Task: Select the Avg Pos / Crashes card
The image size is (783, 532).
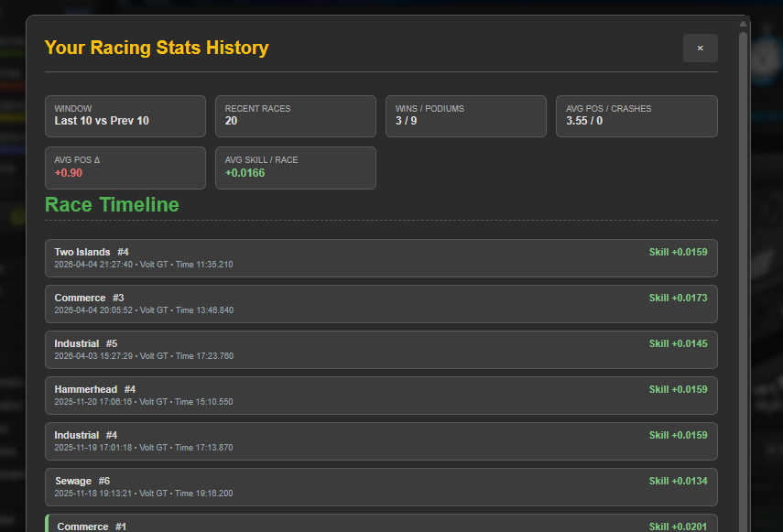Action: click(636, 116)
